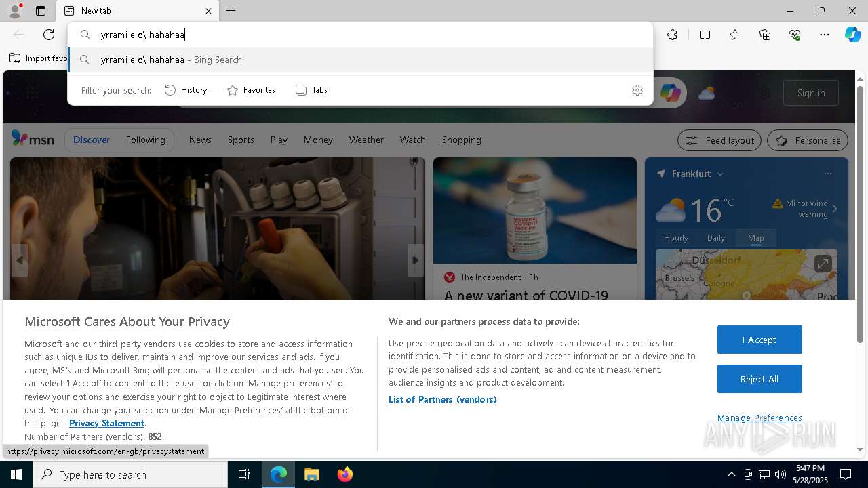This screenshot has height=488, width=868.
Task: Open File Explorer from taskbar
Action: coord(311,474)
